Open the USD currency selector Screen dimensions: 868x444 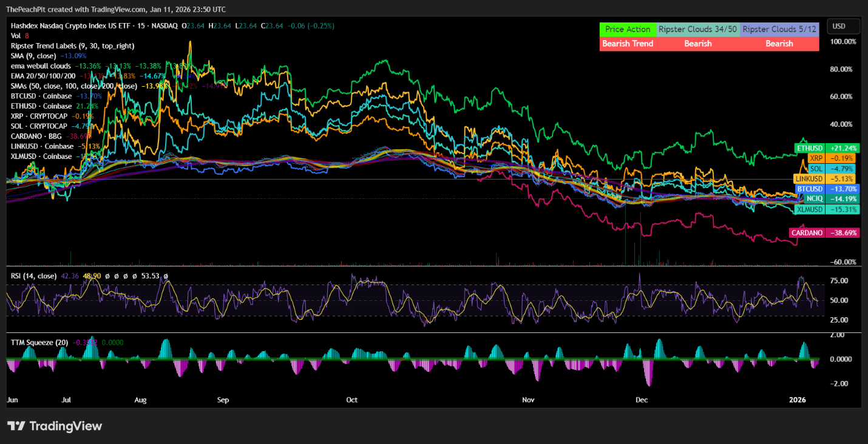[843, 26]
